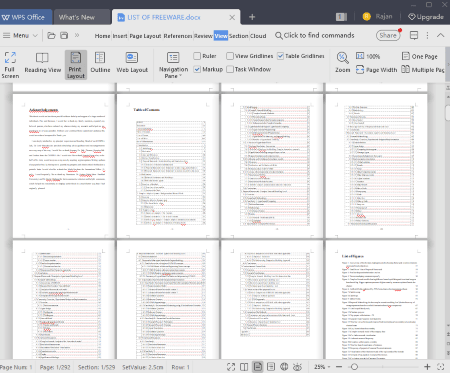This screenshot has height=373, width=450.
Task: Collapse the ribbon with the up chevron
Action: 440,35
